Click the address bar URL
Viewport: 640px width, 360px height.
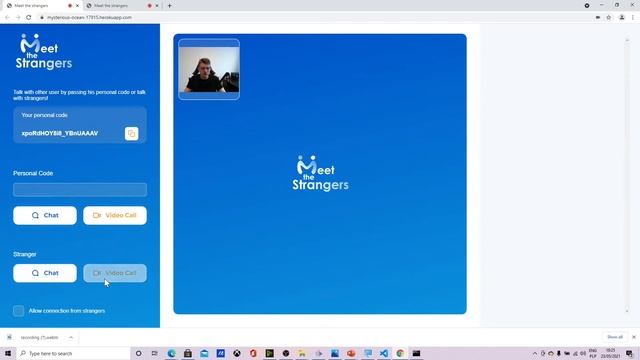89,18
